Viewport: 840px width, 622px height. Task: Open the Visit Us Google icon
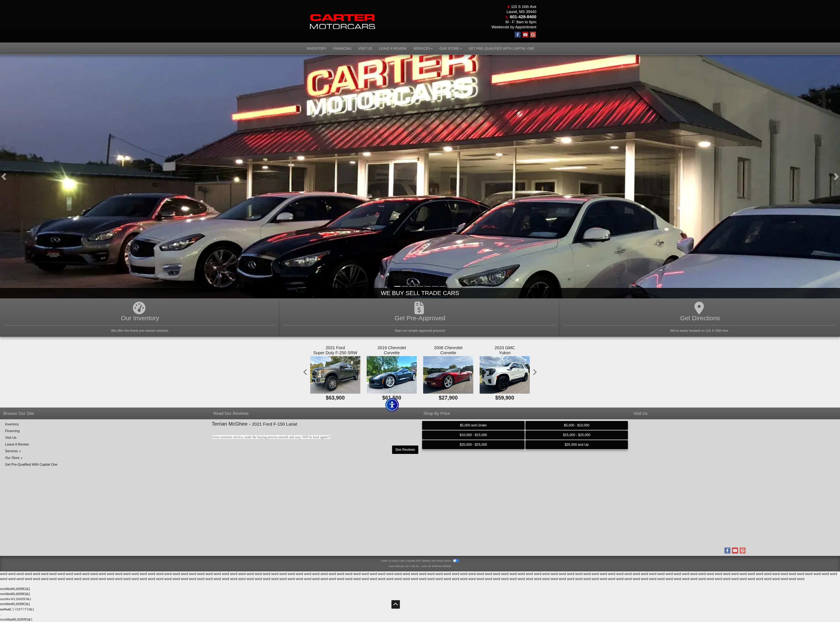point(742,550)
